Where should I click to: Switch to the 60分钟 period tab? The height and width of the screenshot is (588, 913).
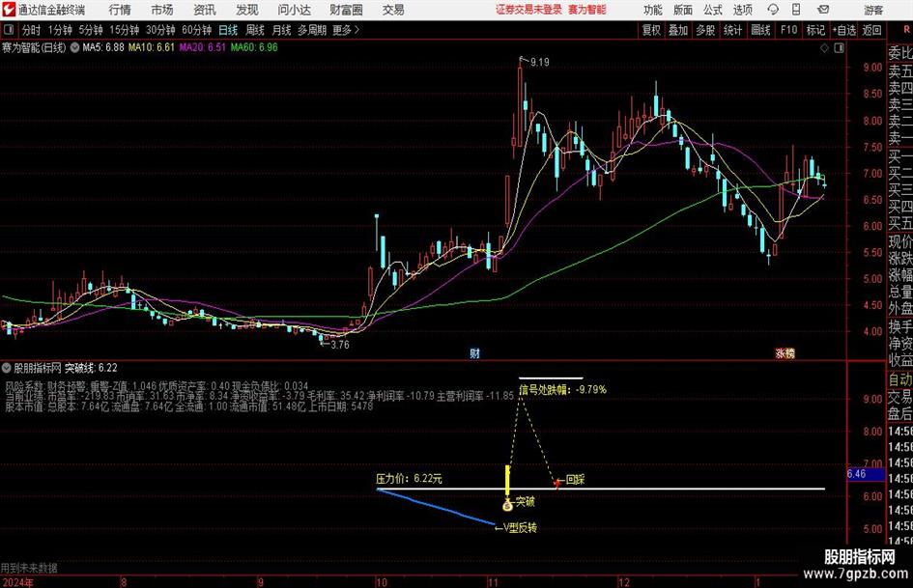pos(197,30)
